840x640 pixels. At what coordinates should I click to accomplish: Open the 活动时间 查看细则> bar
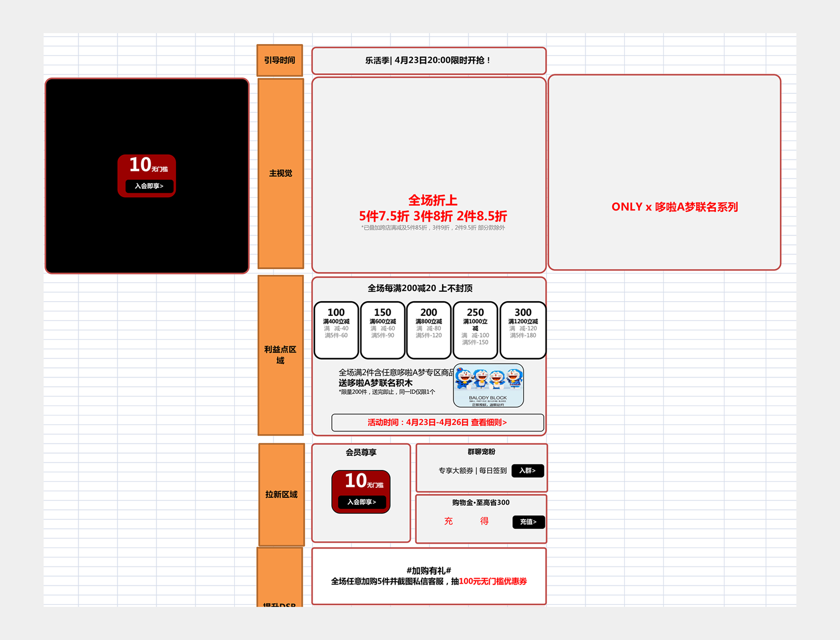coord(437,423)
